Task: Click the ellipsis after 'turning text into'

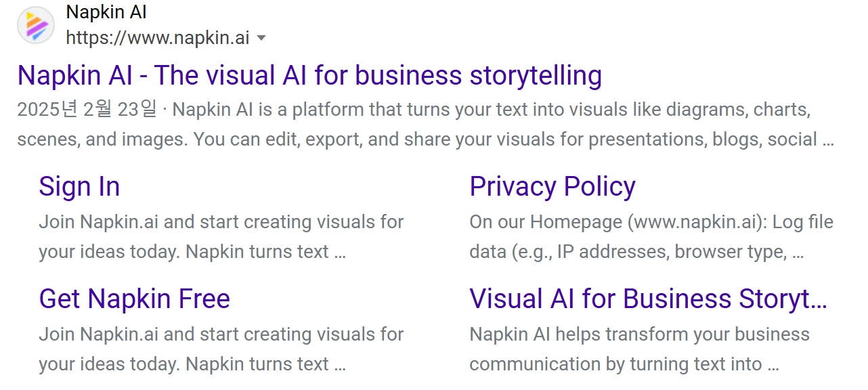Action: [773, 365]
